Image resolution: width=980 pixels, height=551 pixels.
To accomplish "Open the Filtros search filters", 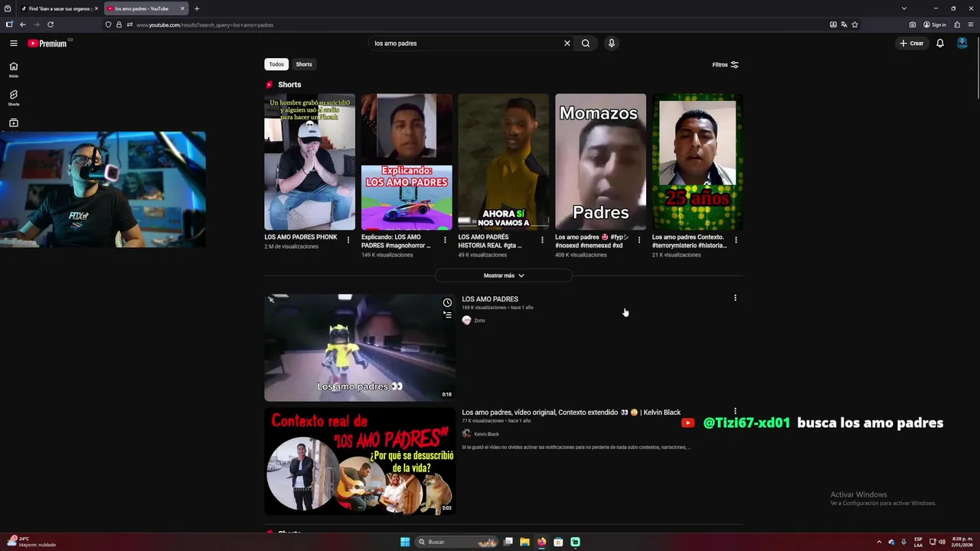I will pyautogui.click(x=725, y=64).
